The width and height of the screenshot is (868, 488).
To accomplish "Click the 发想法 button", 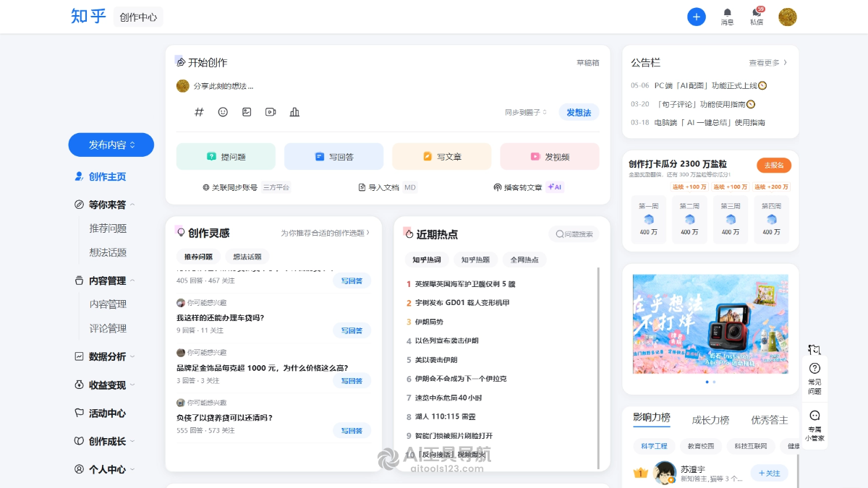I will coord(579,112).
